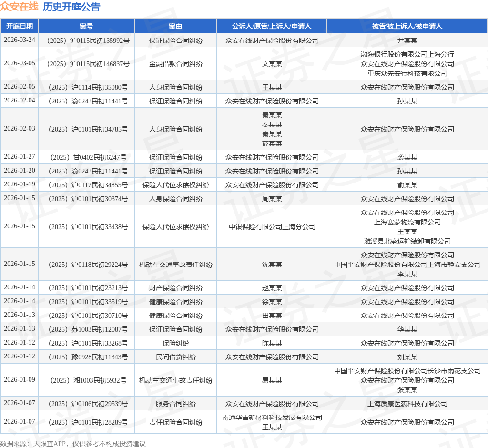Click 南通华雪新材料科技发展有限公司 plaintiff

(272, 417)
